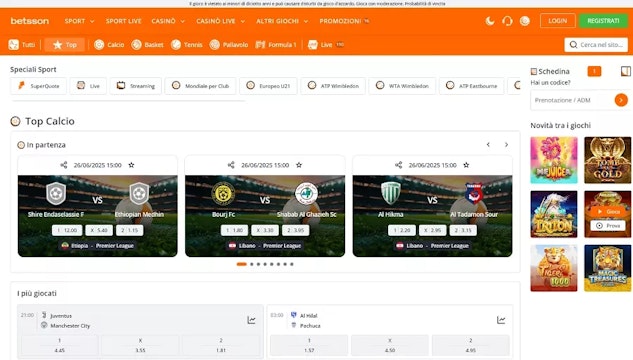Open WTA Wimbledon special

[402, 86]
